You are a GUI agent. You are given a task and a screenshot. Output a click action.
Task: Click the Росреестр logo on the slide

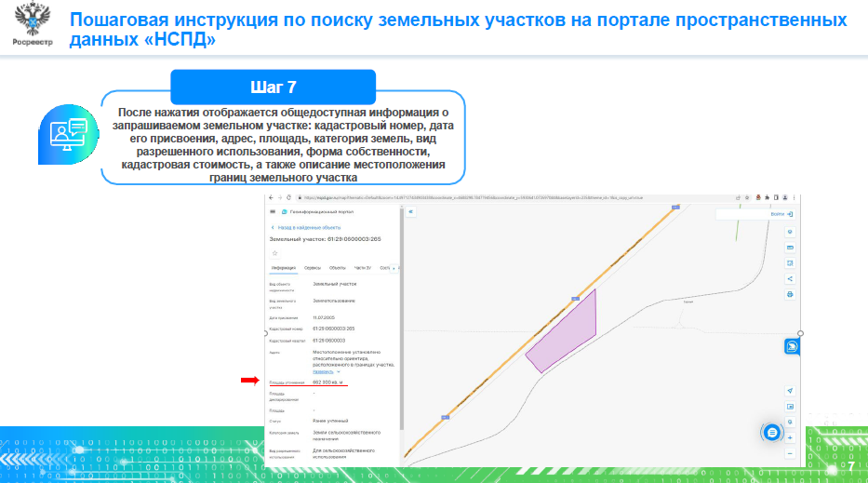(x=33, y=24)
